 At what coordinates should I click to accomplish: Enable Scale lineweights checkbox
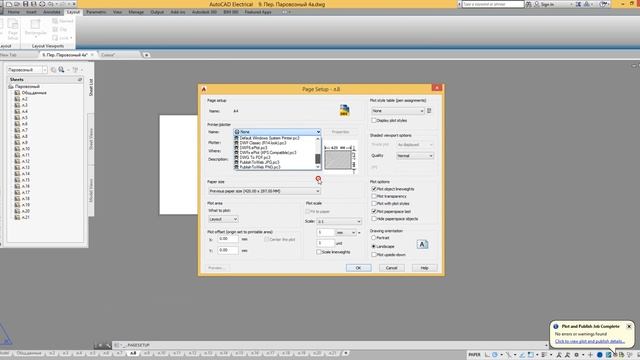[x=319, y=252]
